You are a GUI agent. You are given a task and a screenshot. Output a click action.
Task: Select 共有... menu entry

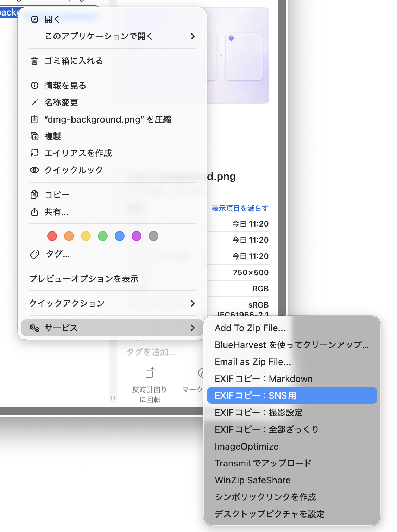(x=112, y=212)
